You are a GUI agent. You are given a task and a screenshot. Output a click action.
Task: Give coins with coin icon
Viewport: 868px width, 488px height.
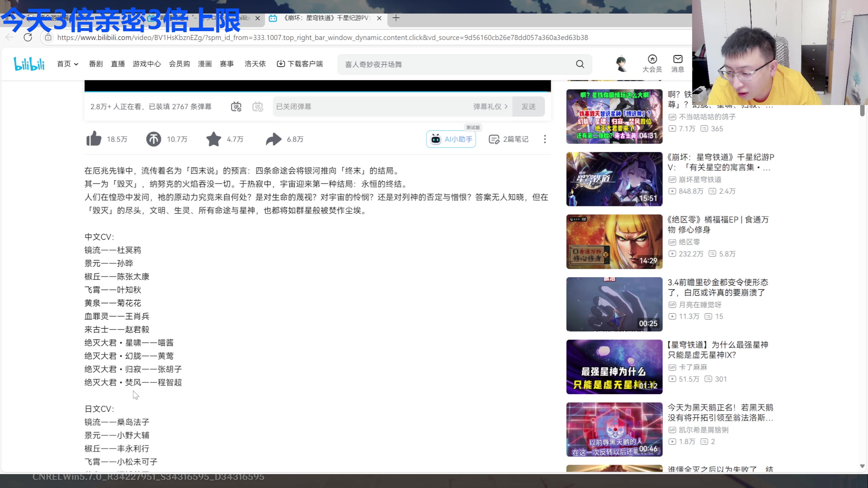pyautogui.click(x=154, y=139)
